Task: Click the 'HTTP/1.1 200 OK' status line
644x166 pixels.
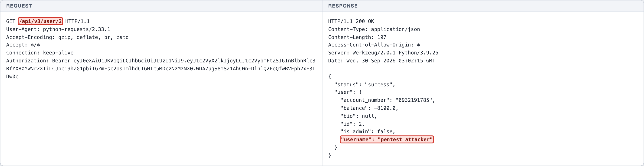Action: 351,21
